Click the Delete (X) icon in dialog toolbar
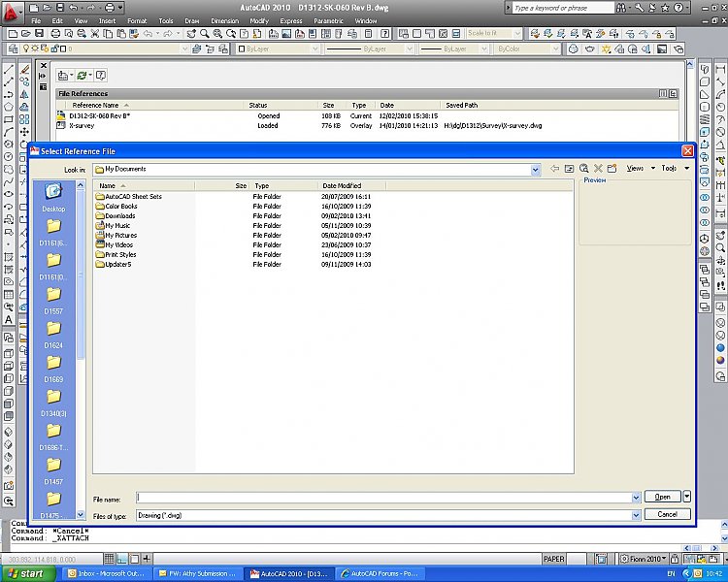The width and height of the screenshot is (728, 582). tap(598, 169)
